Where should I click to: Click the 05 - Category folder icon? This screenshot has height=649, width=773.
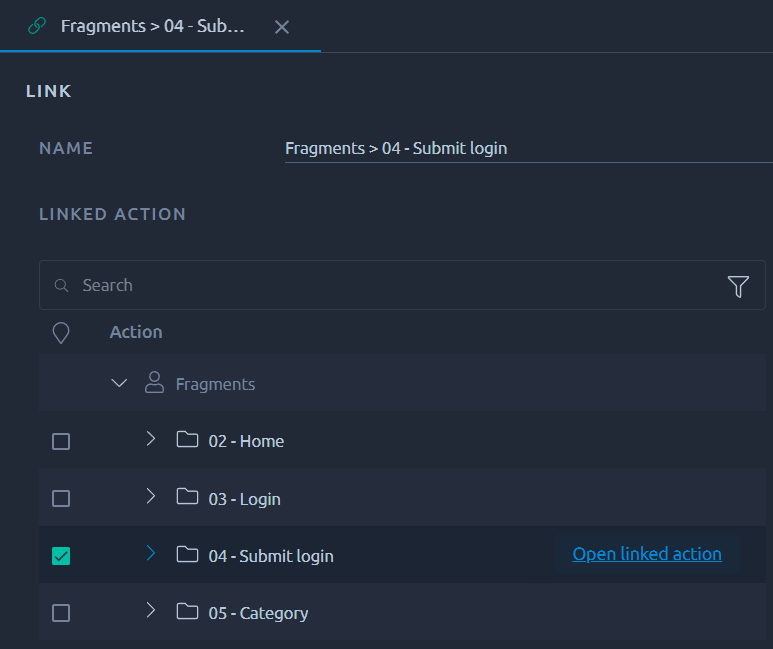tap(187, 611)
